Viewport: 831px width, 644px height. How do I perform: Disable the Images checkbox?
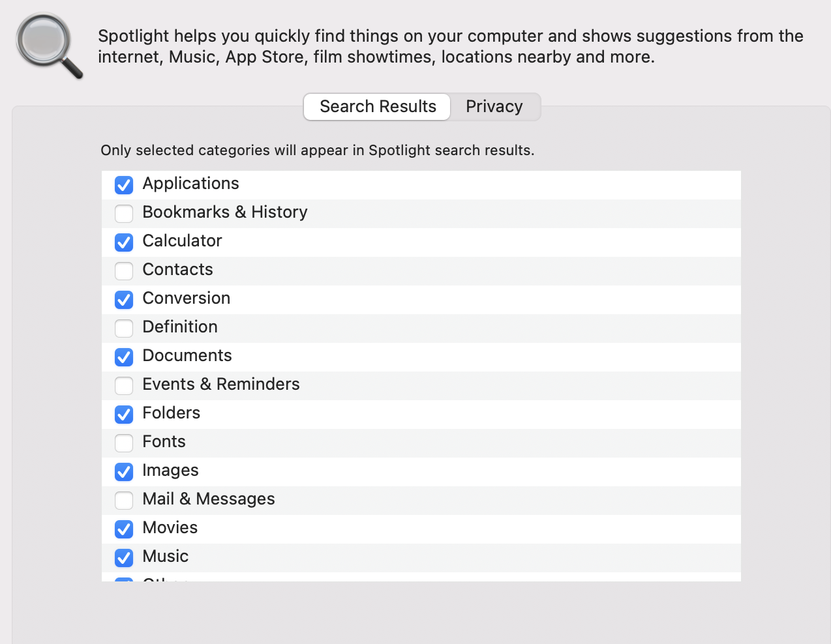tap(124, 472)
